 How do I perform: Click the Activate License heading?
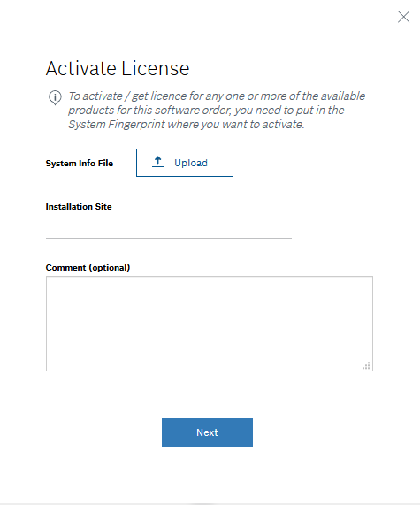[118, 68]
